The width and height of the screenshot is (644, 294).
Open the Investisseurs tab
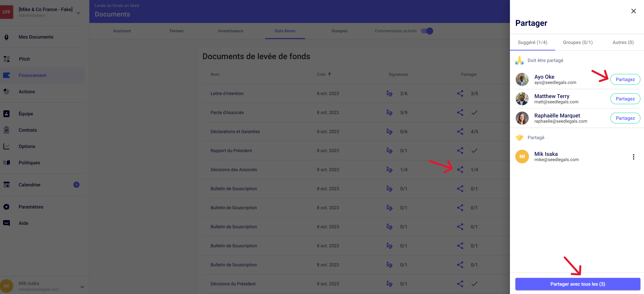[x=231, y=31]
